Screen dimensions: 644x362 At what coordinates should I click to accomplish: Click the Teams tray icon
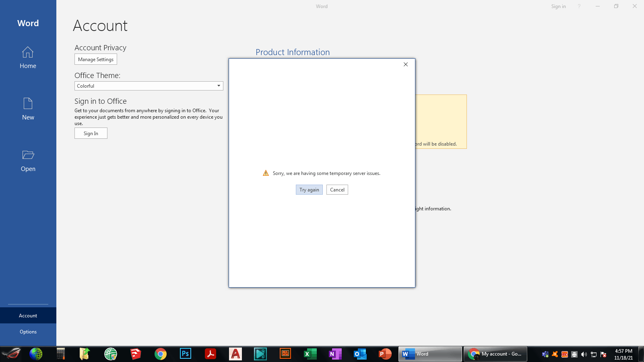(x=545, y=354)
